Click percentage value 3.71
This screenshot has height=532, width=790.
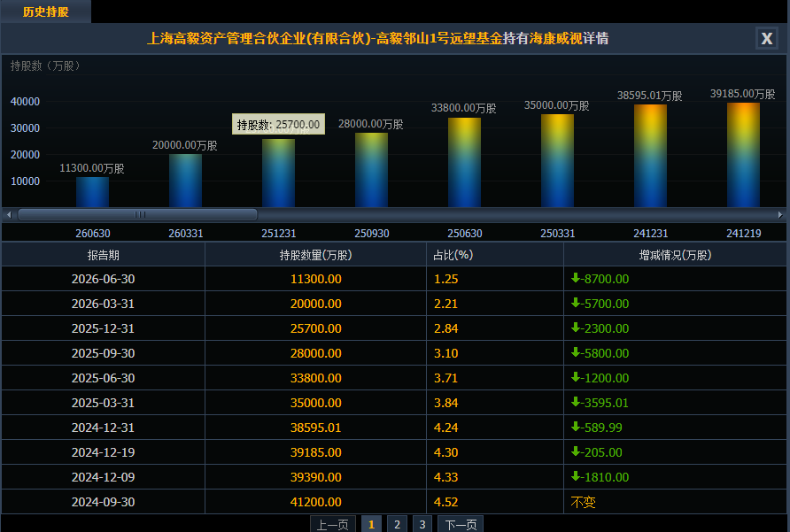445,377
